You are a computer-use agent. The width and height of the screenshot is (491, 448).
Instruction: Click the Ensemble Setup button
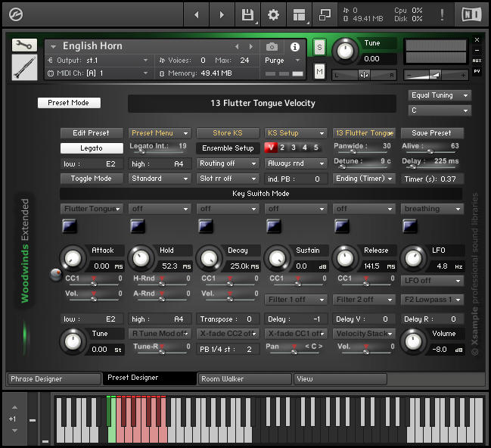[228, 148]
